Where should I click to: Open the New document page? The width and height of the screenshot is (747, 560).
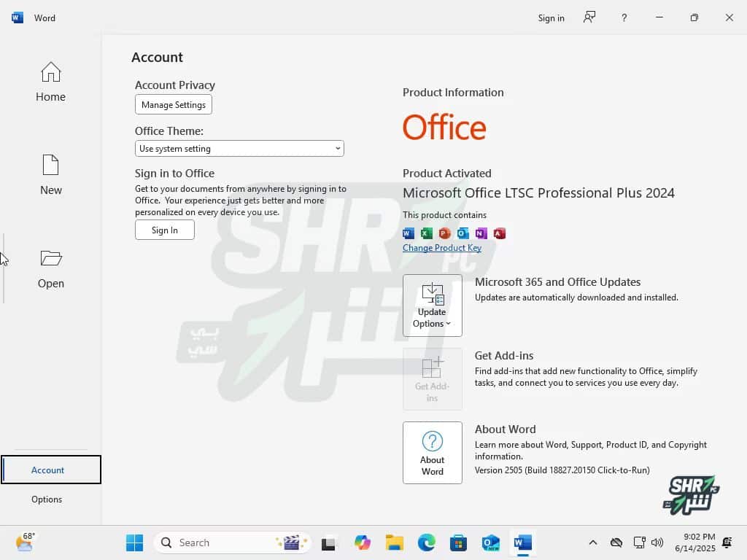click(x=50, y=175)
